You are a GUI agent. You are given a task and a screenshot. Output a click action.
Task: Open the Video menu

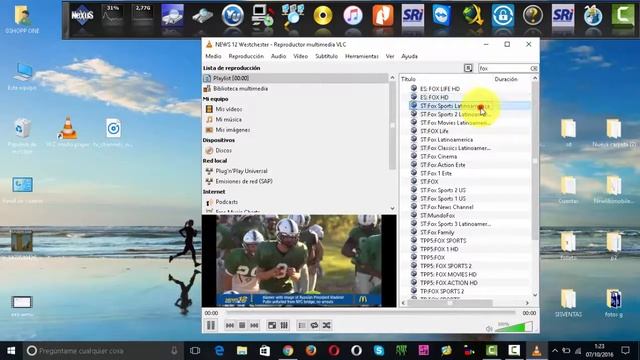[300, 56]
